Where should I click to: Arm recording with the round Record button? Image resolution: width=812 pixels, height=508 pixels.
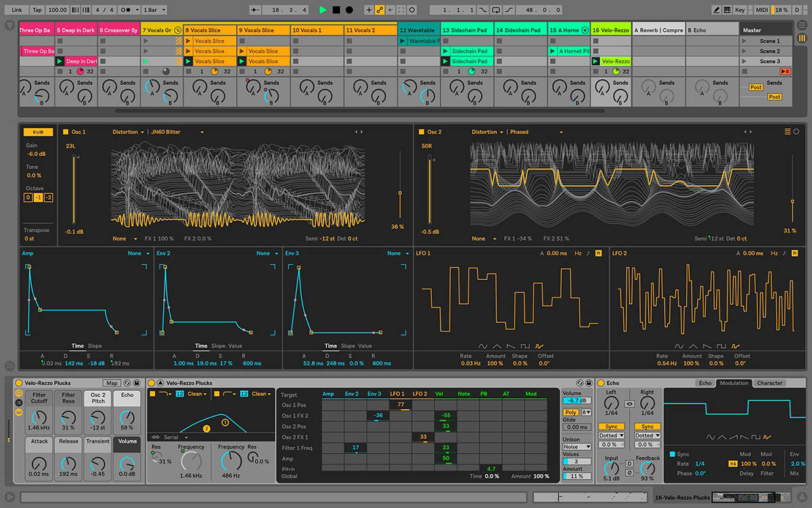coord(349,10)
